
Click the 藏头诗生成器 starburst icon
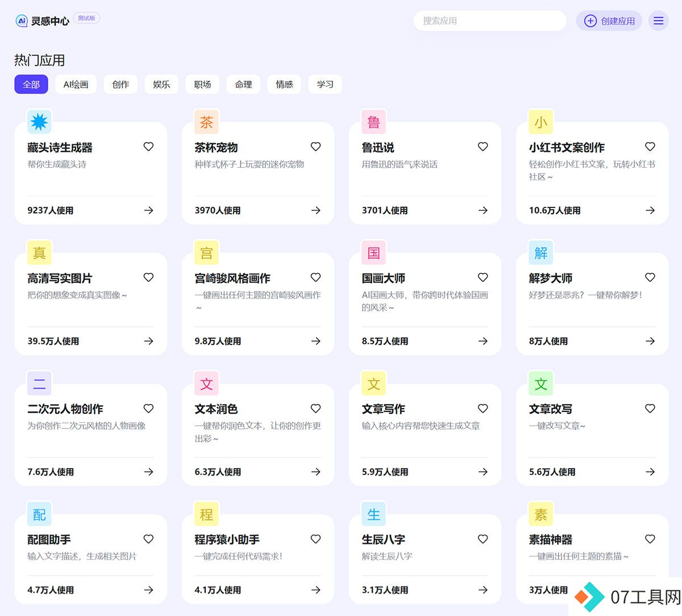coord(39,122)
